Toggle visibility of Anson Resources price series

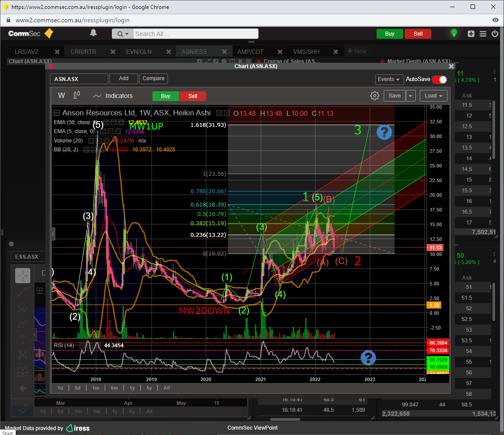tap(219, 113)
